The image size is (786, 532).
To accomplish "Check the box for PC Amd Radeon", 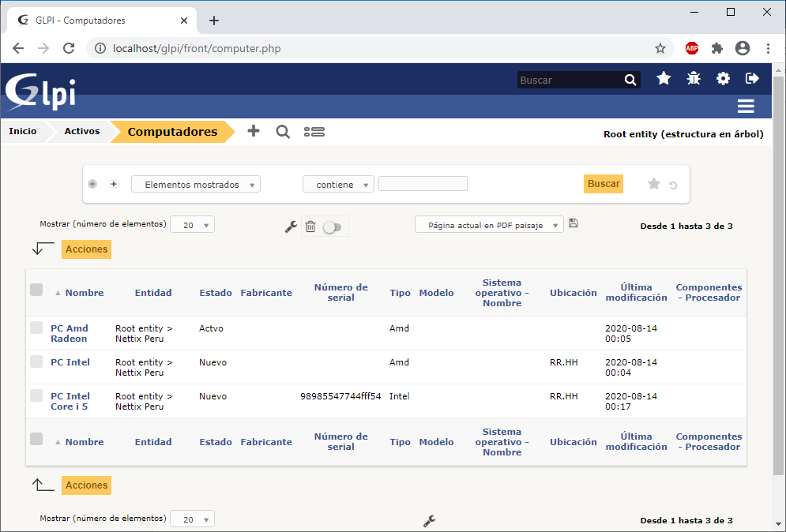I will click(x=36, y=328).
